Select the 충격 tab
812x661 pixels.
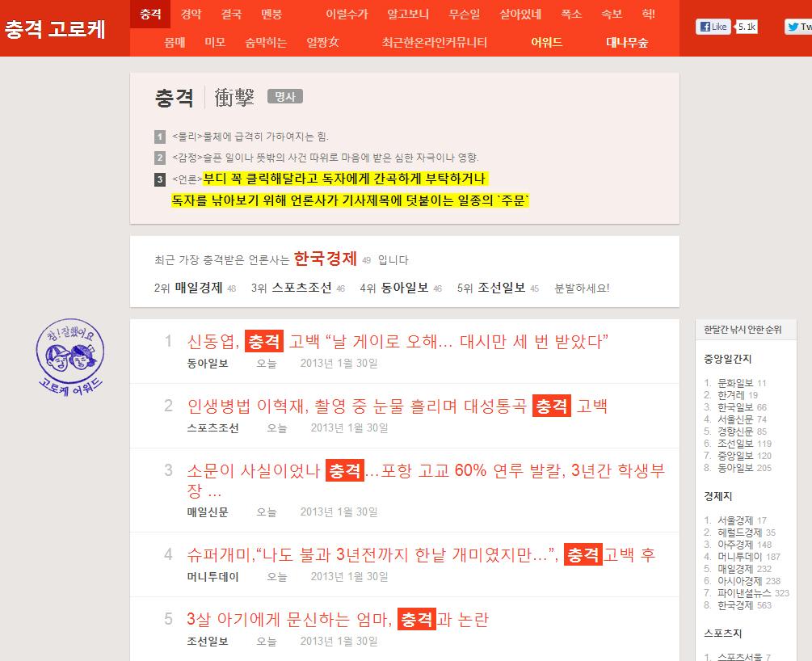(150, 14)
